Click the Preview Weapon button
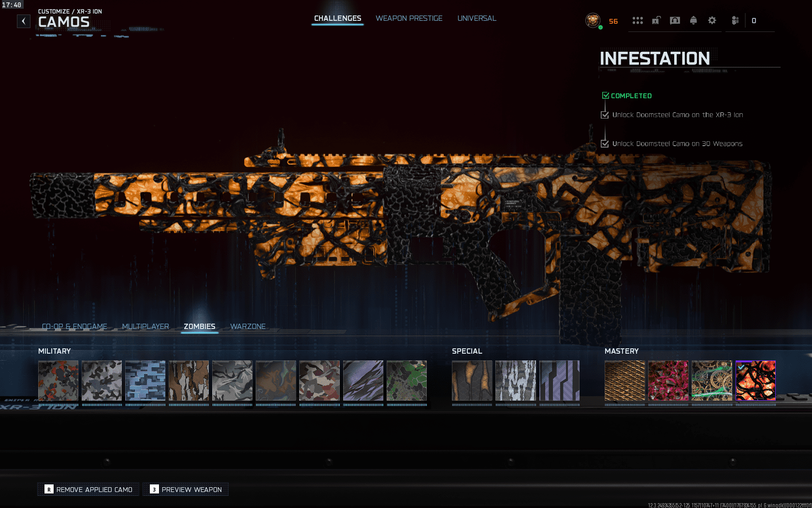The width and height of the screenshot is (812, 508). click(186, 490)
